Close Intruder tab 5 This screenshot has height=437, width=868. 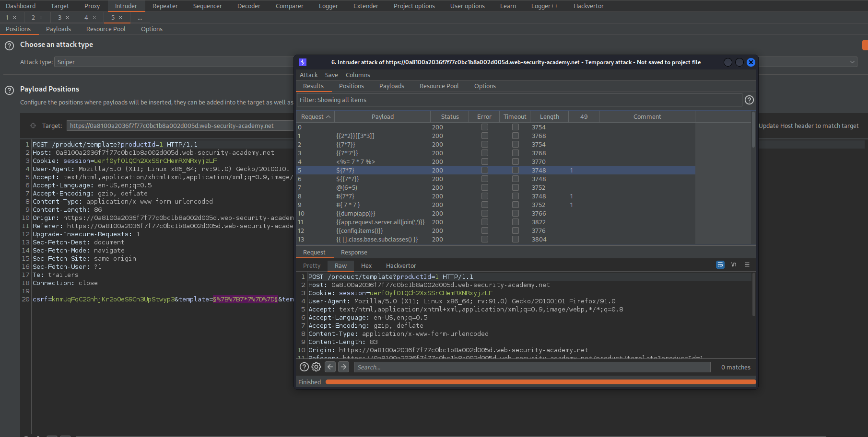121,18
